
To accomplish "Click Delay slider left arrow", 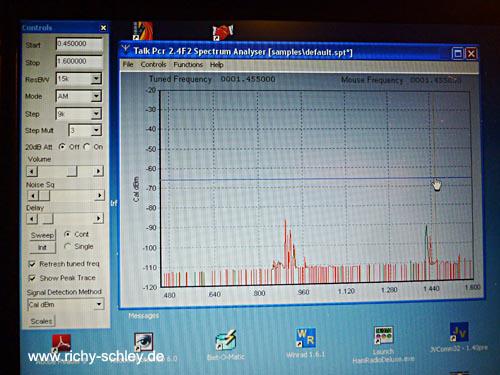I will click(32, 219).
